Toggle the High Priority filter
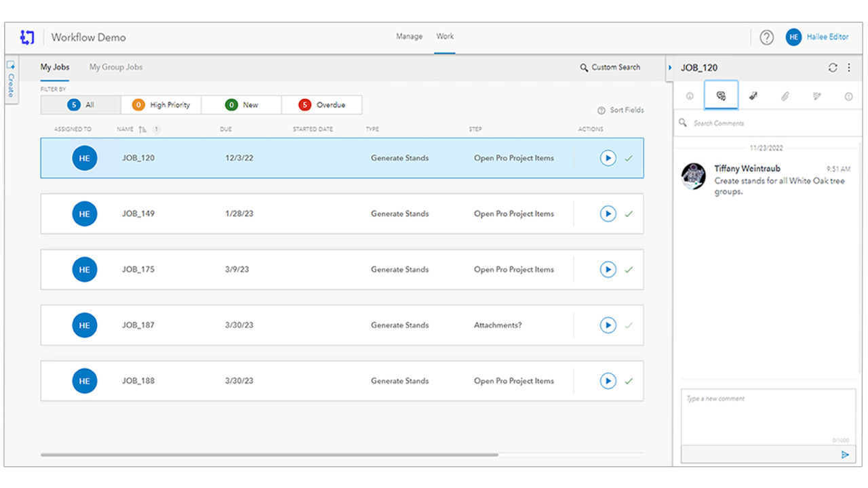The image size is (868, 488). coord(161,105)
